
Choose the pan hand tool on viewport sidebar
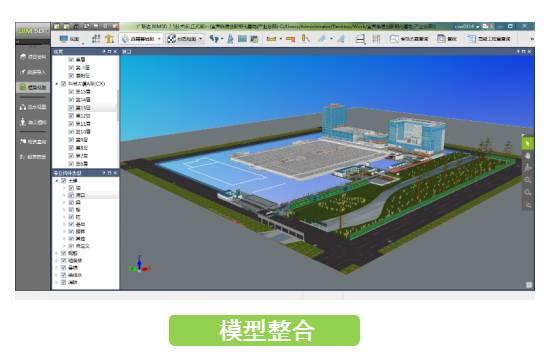528,156
